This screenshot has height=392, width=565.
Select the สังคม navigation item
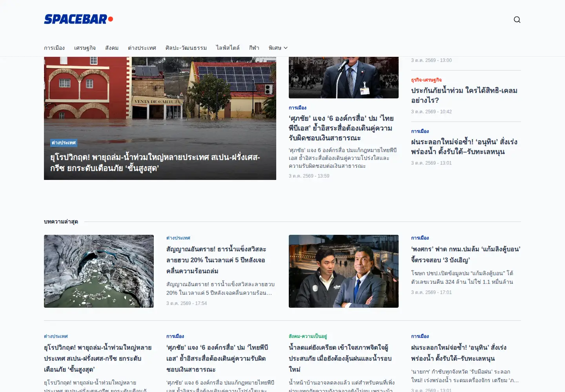coord(112,48)
